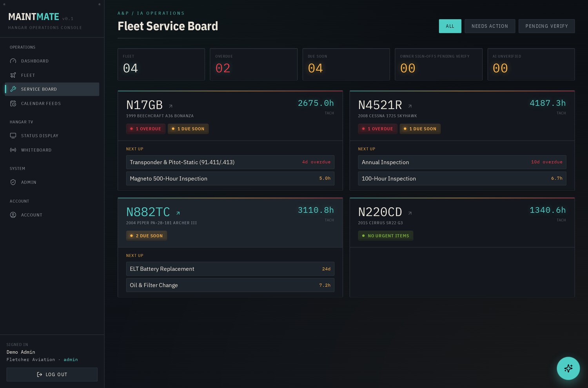
Task: Click the Fleet 04 stat card
Action: pos(161,64)
